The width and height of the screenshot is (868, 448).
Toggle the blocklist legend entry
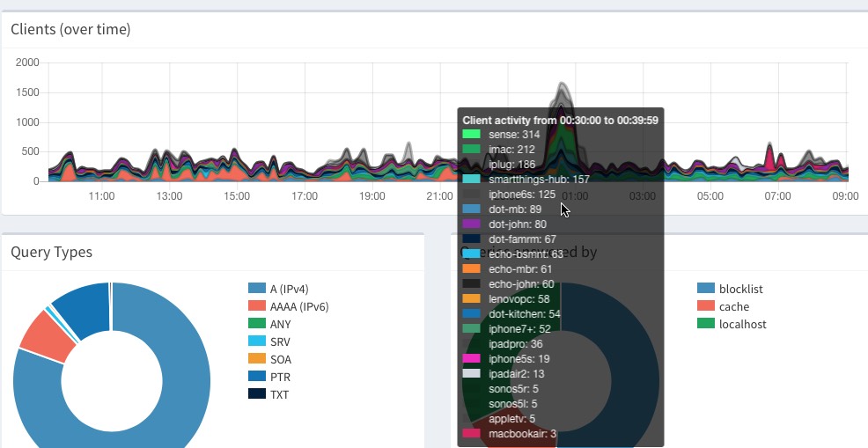click(x=730, y=289)
